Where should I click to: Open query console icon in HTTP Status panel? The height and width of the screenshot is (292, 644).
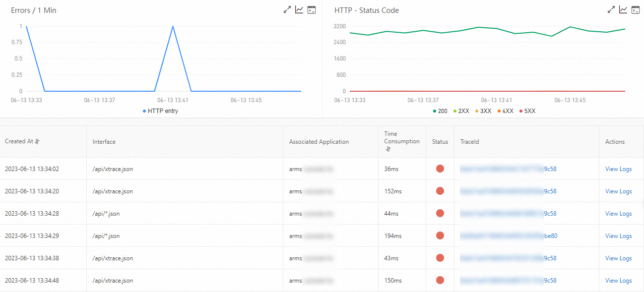click(636, 10)
